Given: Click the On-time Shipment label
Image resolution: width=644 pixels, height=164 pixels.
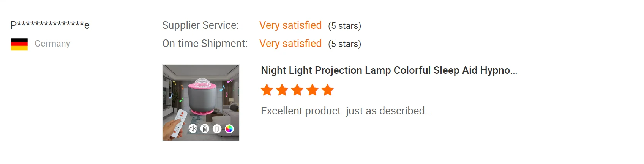Looking at the screenshot, I should 205,44.
